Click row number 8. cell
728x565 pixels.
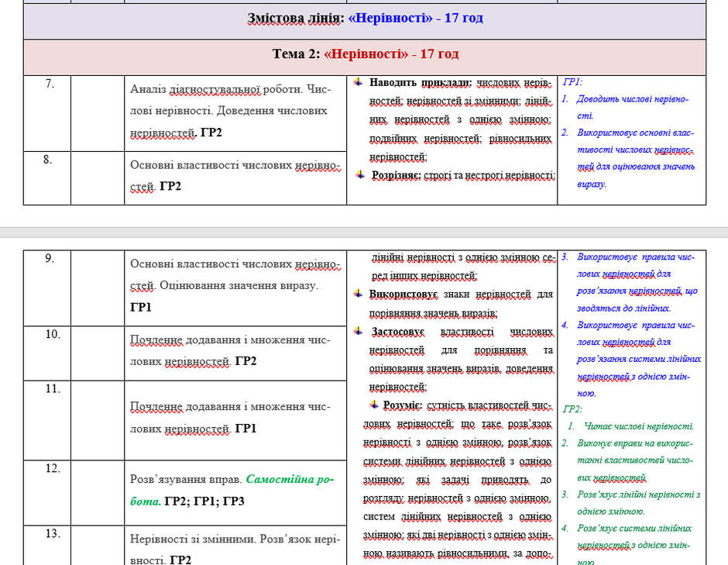click(x=47, y=178)
